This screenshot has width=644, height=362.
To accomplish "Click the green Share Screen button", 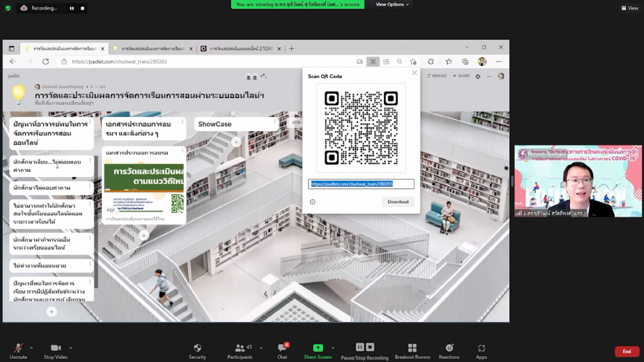I will coord(318,351).
